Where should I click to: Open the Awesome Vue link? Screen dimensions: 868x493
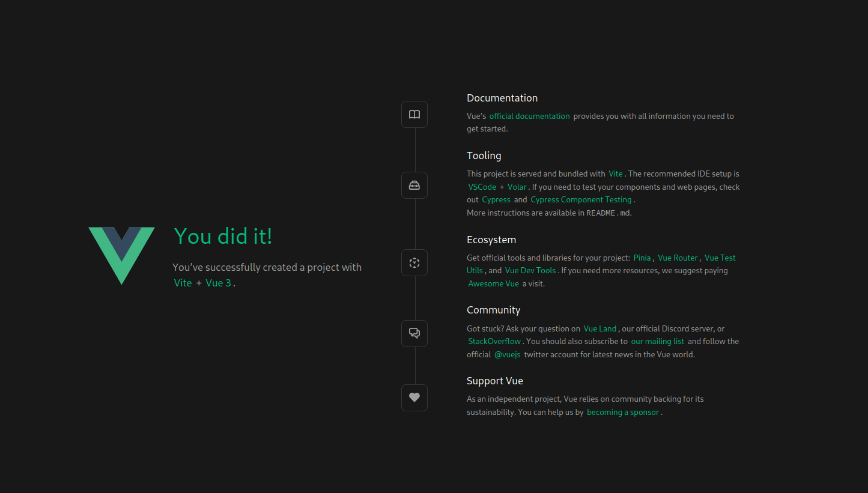tap(494, 283)
